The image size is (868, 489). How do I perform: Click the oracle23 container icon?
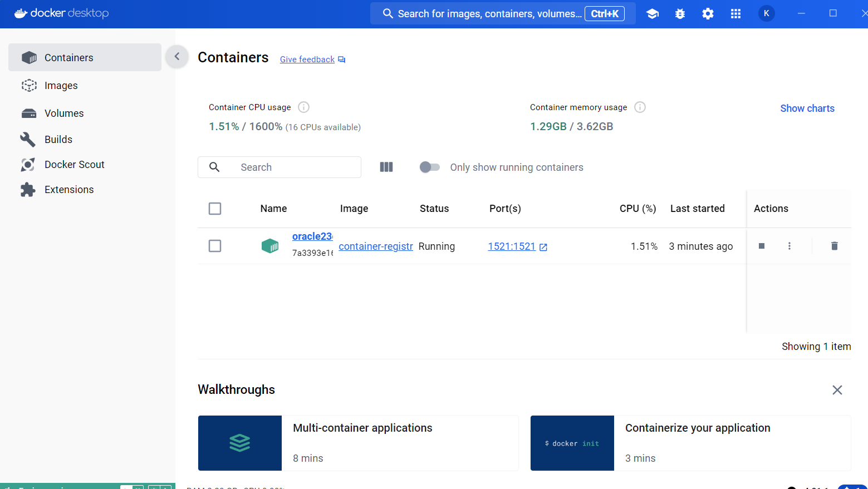[270, 245]
